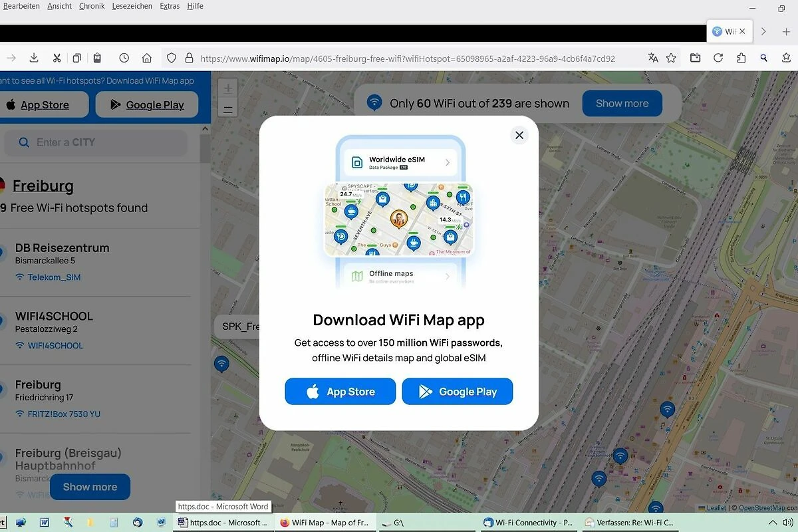798x532 pixels.
Task: Click WIFI4SCHOOL network name link
Action: coord(55,346)
